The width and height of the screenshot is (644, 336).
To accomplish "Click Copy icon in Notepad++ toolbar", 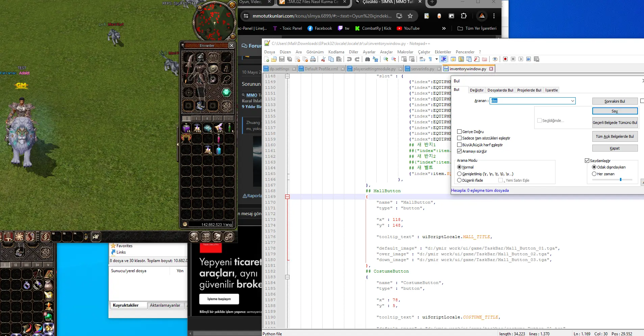I will click(x=331, y=59).
